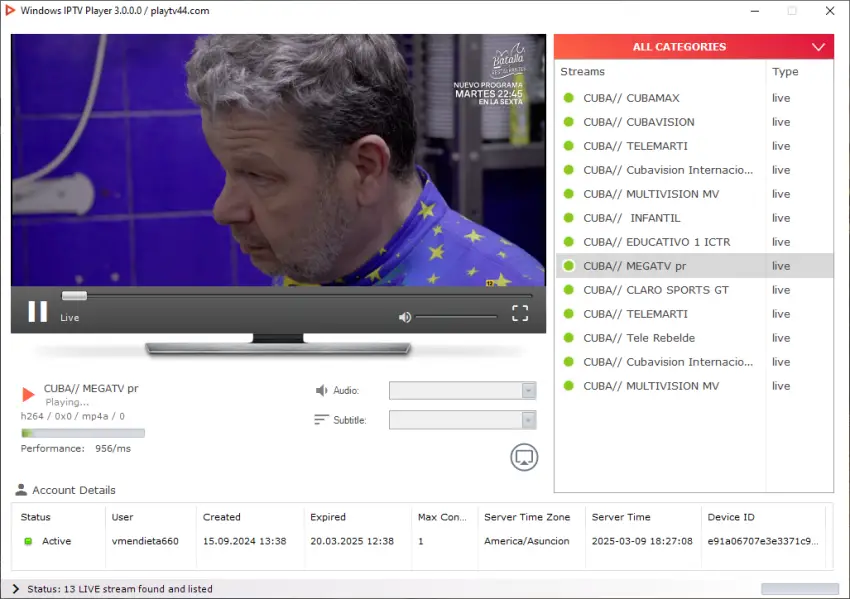Click the Status column header in Account Details
Screen dimensions: 850x599
[x=35, y=517]
